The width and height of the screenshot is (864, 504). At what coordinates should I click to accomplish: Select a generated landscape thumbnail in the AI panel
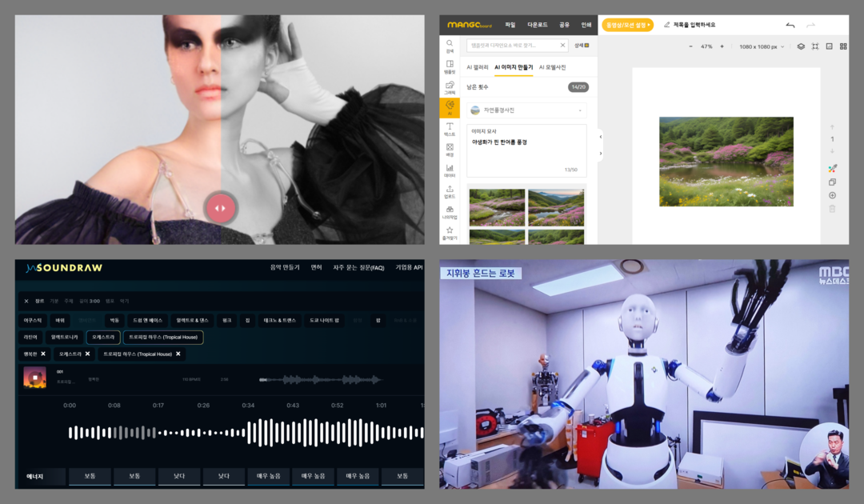[496, 206]
